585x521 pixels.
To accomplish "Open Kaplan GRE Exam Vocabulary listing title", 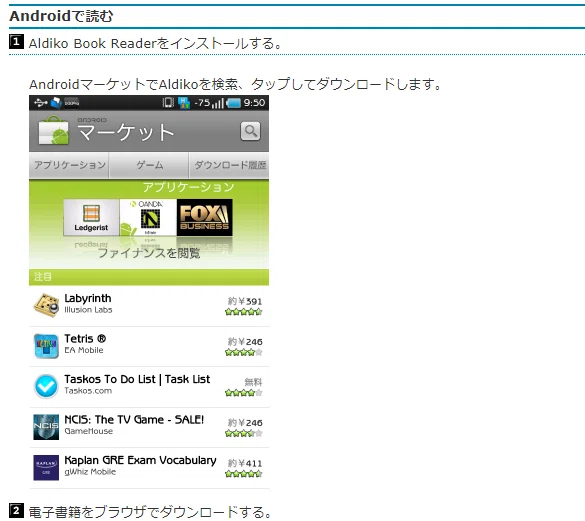I will 140,460.
